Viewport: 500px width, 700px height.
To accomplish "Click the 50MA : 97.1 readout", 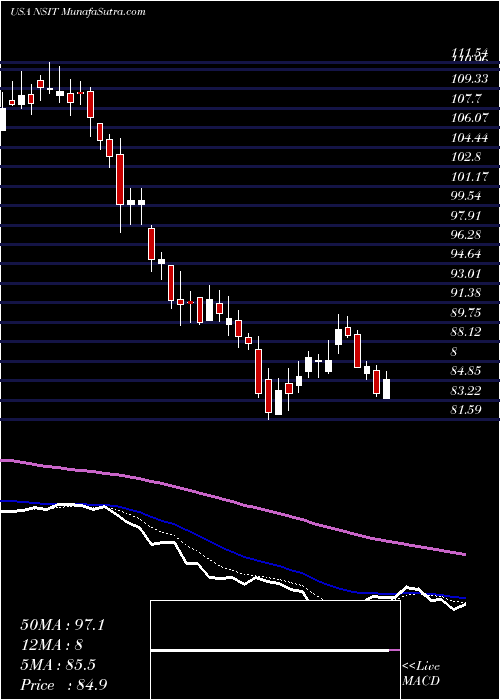I will click(x=62, y=625).
